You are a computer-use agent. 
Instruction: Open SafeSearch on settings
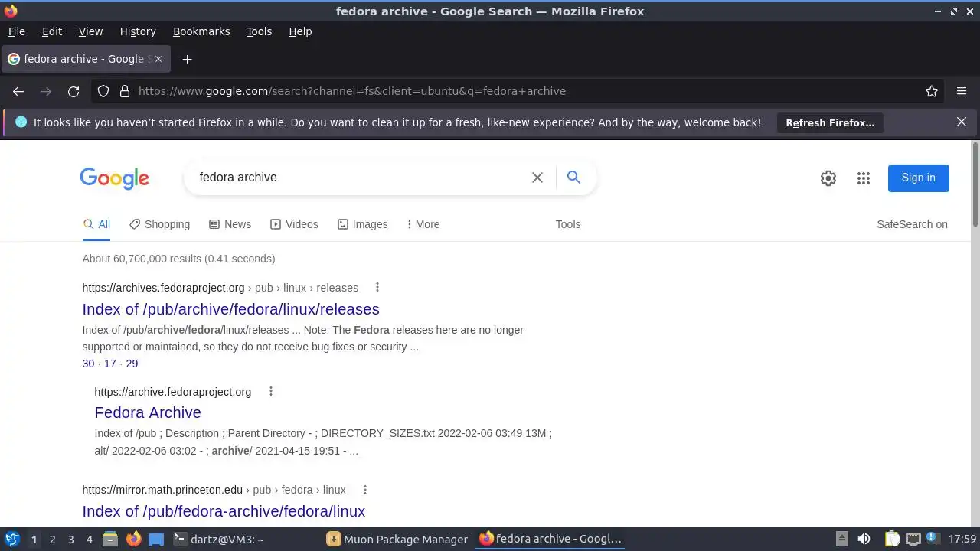coord(912,224)
